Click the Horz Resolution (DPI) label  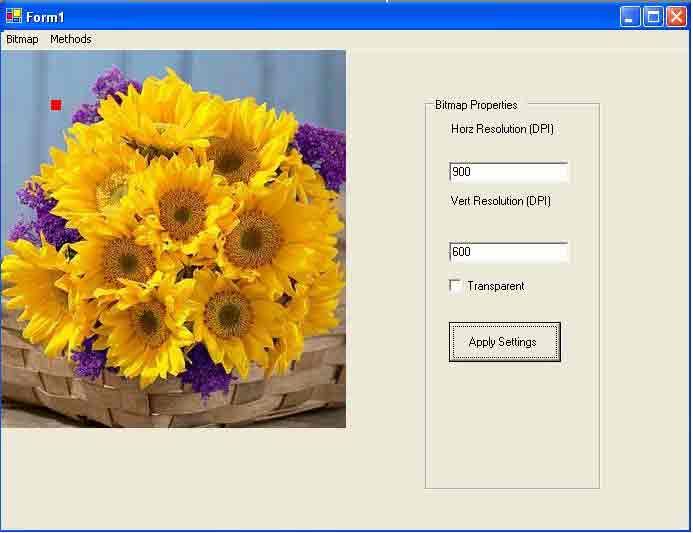pos(502,129)
